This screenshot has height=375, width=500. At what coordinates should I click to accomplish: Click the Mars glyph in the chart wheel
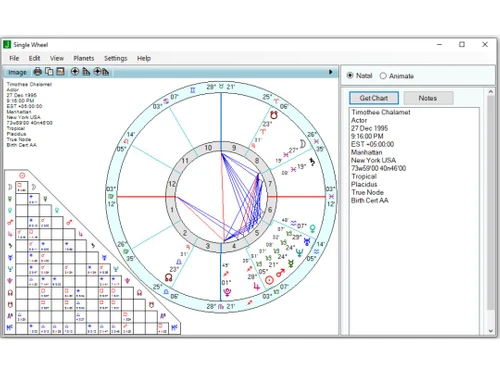[x=281, y=273]
